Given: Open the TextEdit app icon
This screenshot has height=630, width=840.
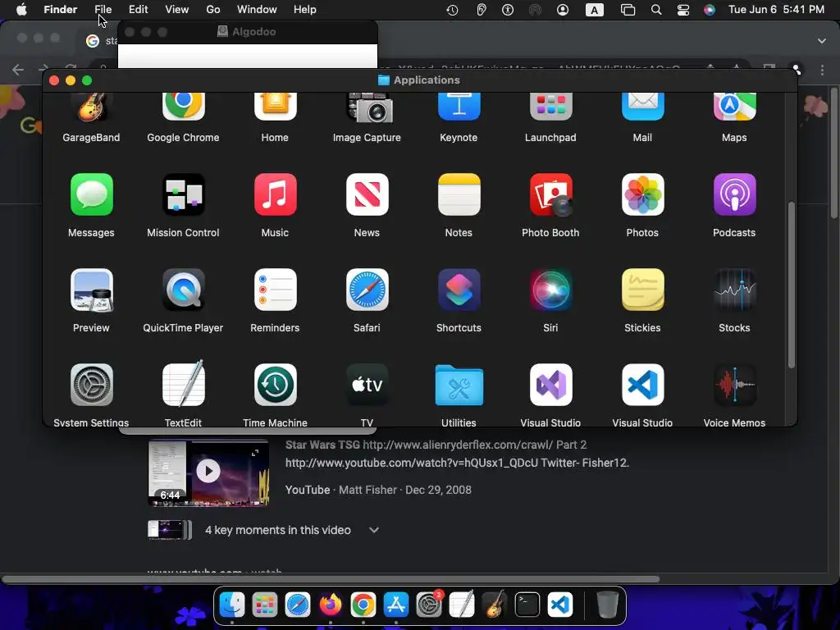Looking at the screenshot, I should point(183,384).
